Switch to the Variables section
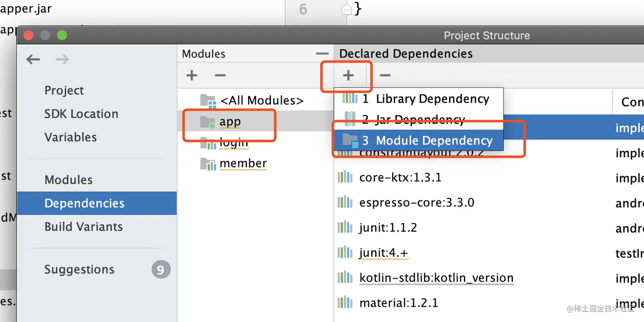644x322 pixels. (x=70, y=137)
